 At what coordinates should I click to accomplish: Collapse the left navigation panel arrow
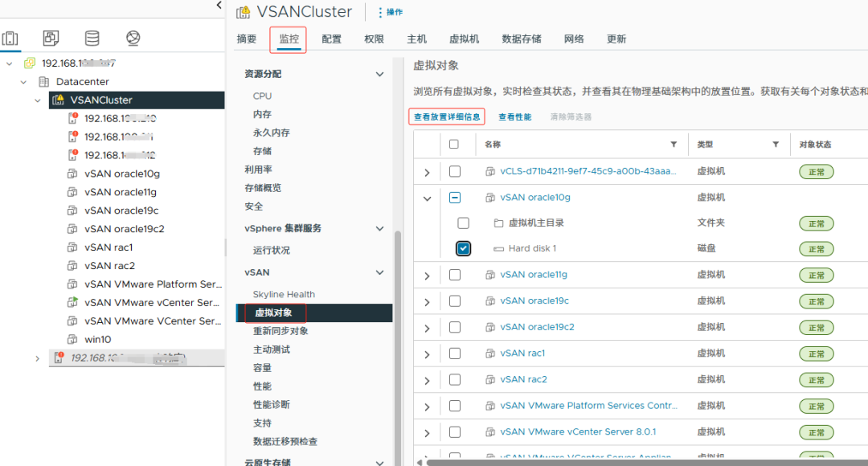219,6
